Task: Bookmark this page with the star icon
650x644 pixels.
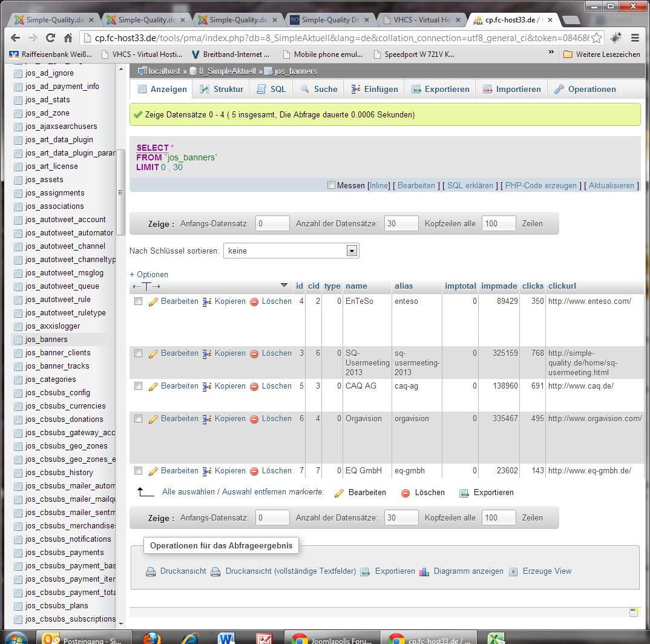Action: coord(597,38)
